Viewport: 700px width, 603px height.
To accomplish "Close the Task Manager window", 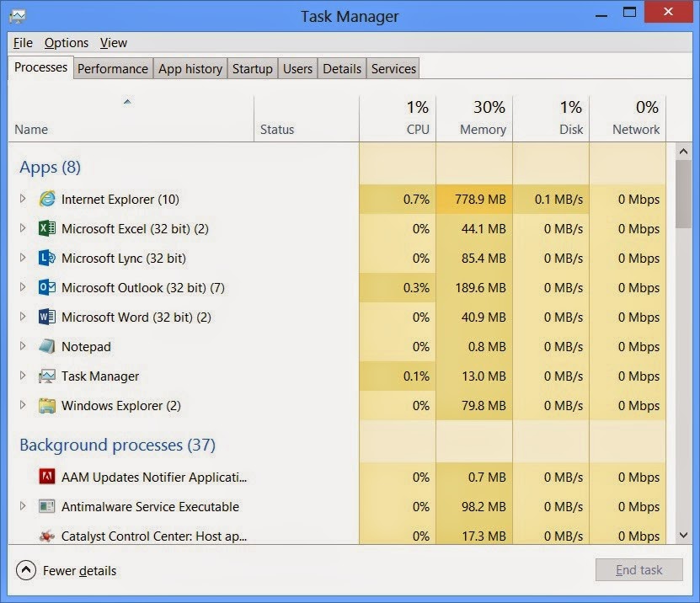I will tap(668, 12).
